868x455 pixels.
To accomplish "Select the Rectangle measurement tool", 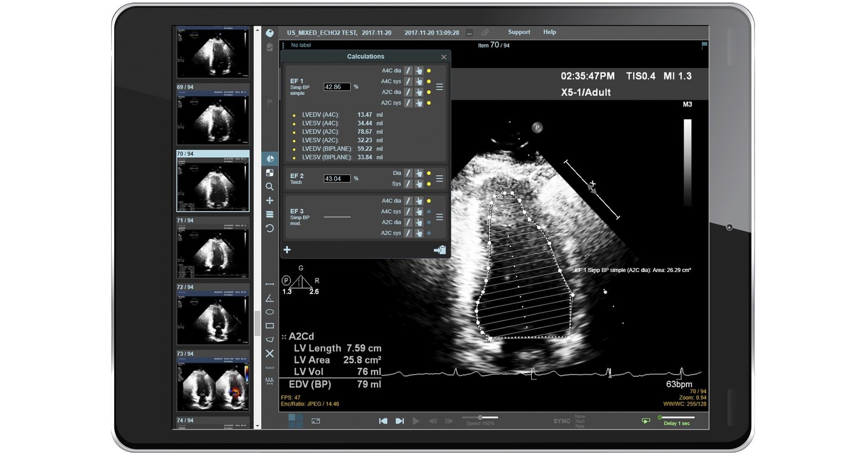I will pos(270,325).
